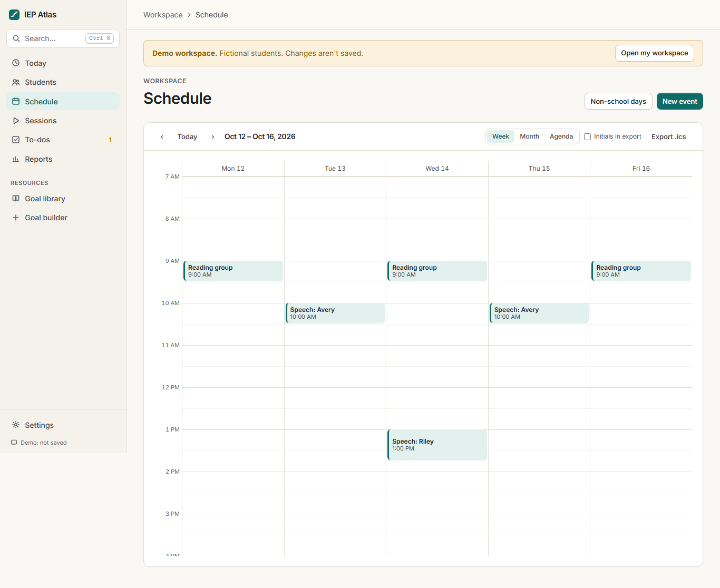
Task: Click the Students people icon
Action: [16, 82]
